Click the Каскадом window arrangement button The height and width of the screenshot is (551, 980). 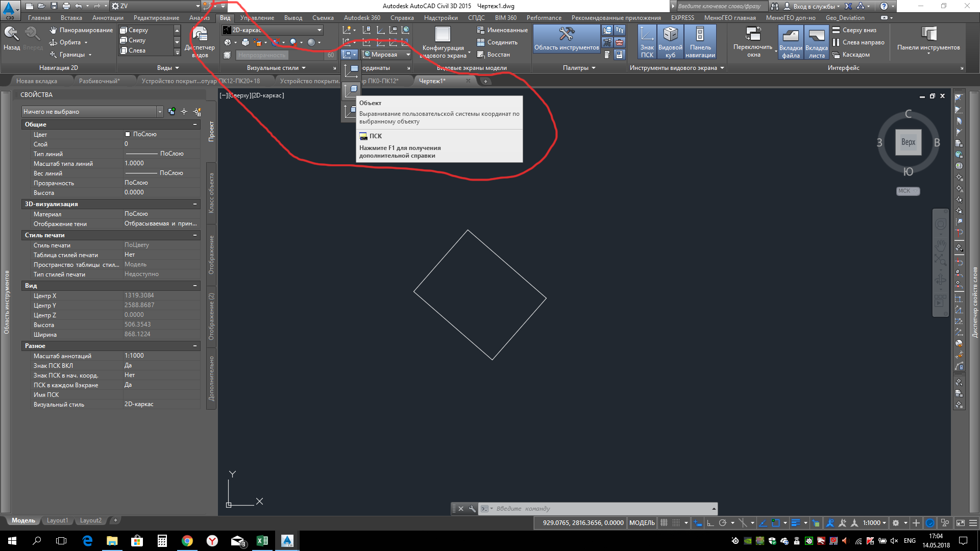point(851,55)
